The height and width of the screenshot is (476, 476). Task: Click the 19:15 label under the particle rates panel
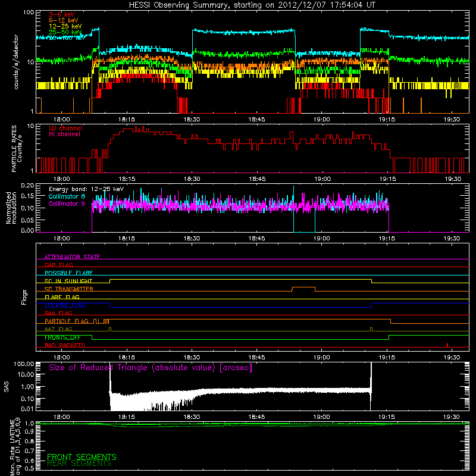point(387,179)
